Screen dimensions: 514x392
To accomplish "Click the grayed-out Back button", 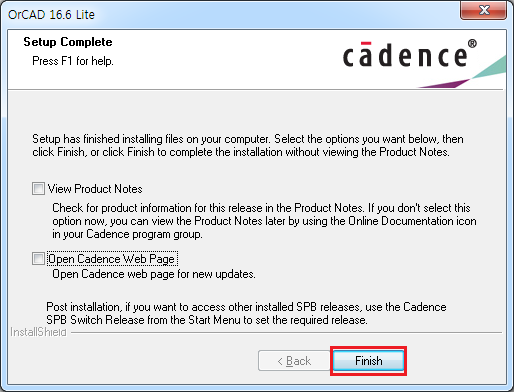I will 294,361.
